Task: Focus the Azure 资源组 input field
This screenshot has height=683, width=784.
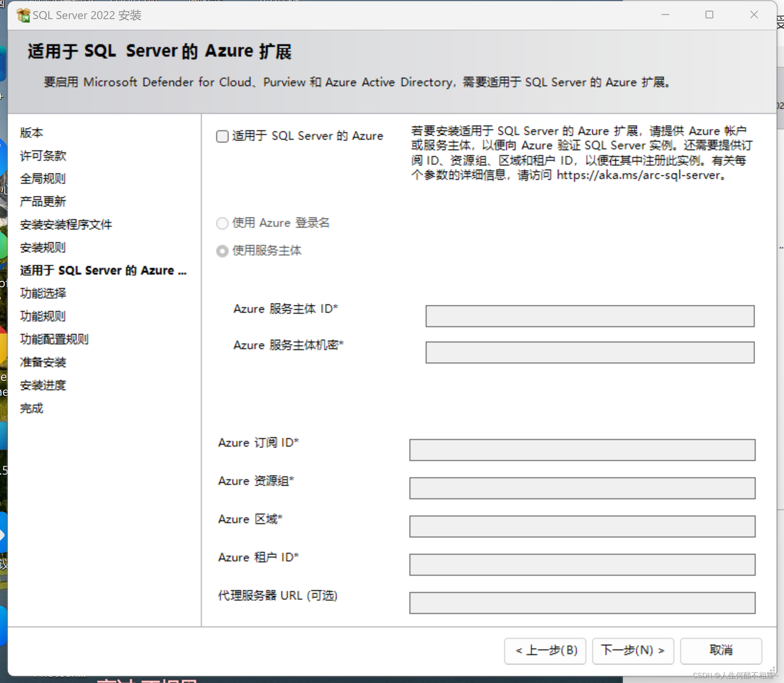Action: (x=582, y=488)
